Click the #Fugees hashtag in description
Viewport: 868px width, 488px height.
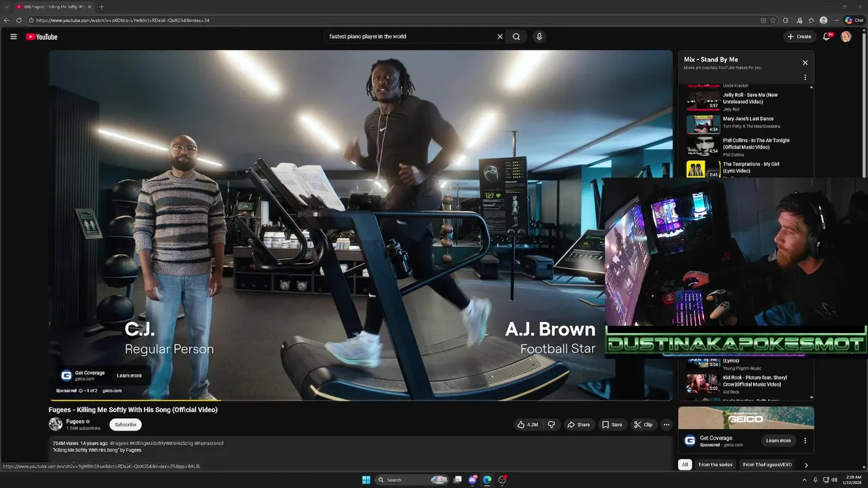point(119,443)
